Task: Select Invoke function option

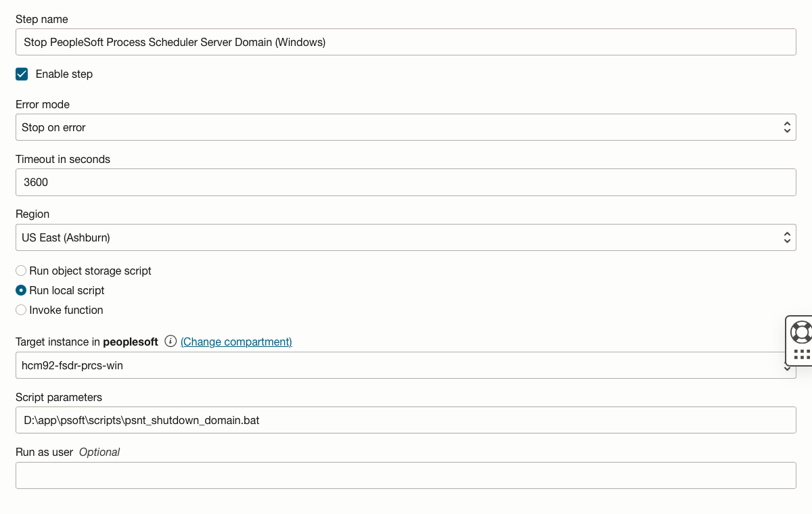Action: tap(20, 310)
